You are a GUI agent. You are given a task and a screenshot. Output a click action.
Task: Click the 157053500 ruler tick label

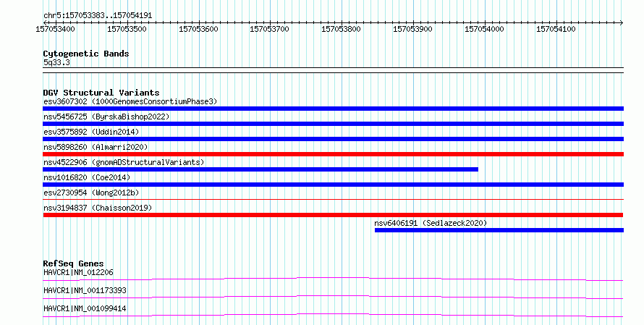tap(127, 29)
